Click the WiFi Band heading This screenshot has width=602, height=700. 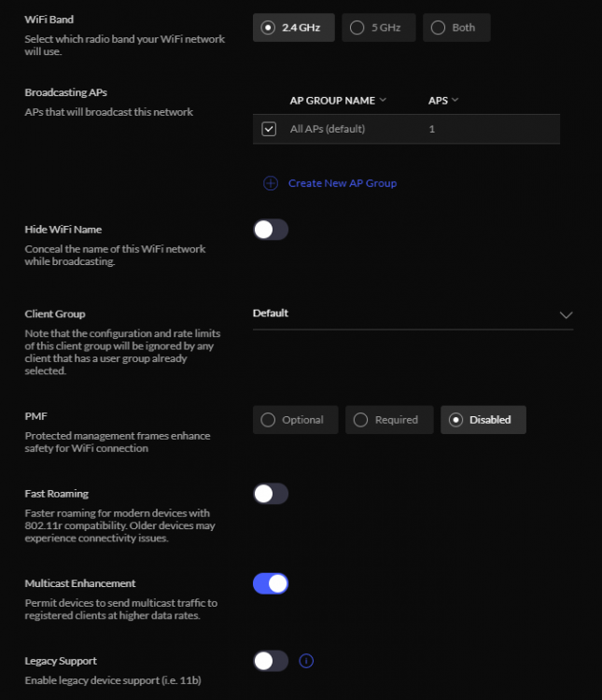[49, 20]
